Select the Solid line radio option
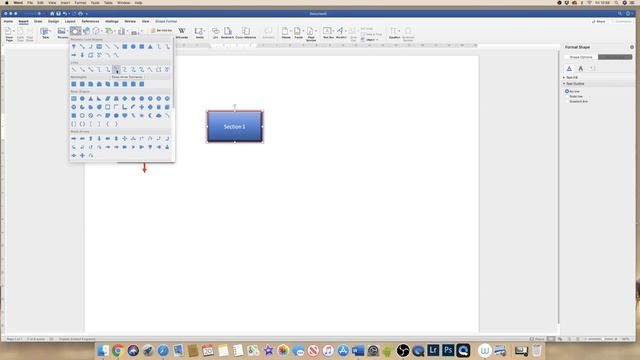Viewport: 640px width, 360px height. coord(567,96)
